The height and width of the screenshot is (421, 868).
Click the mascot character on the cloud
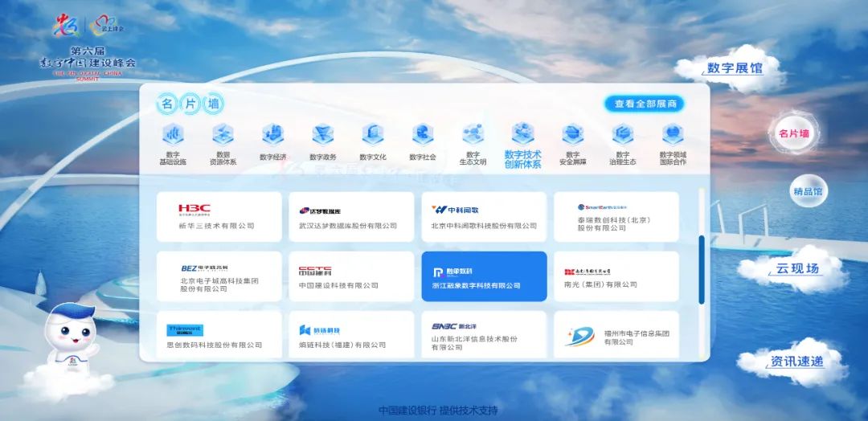pyautogui.click(x=70, y=337)
